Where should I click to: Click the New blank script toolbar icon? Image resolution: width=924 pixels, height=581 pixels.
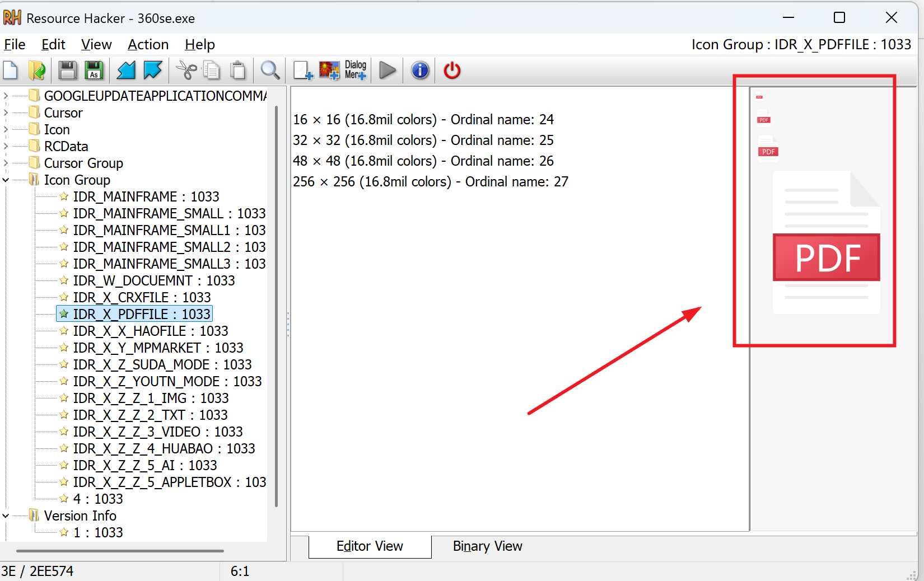click(11, 71)
